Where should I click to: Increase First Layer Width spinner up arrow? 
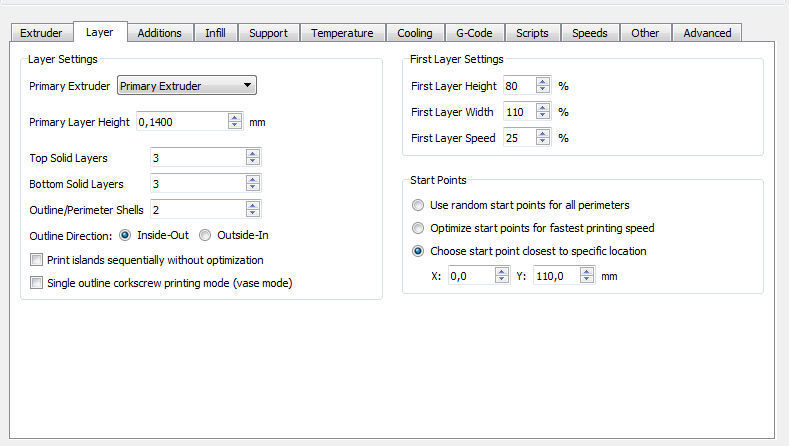(x=543, y=108)
